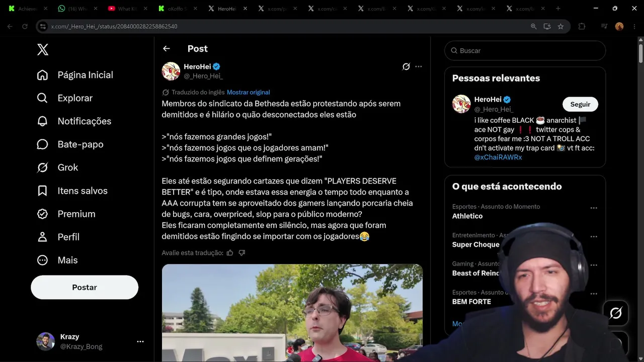Viewport: 644px width, 362px height.
Task: Switch to the WhatsApp tab
Action: click(x=76, y=9)
